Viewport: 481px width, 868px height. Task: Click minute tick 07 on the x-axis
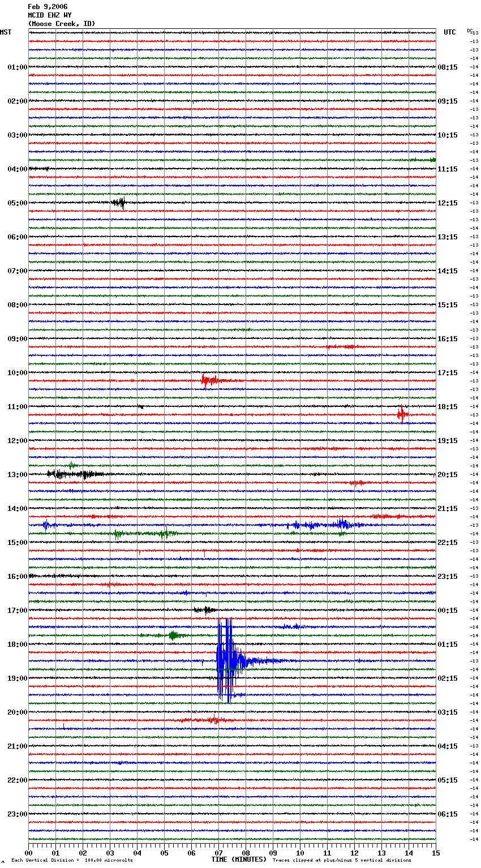tap(219, 853)
